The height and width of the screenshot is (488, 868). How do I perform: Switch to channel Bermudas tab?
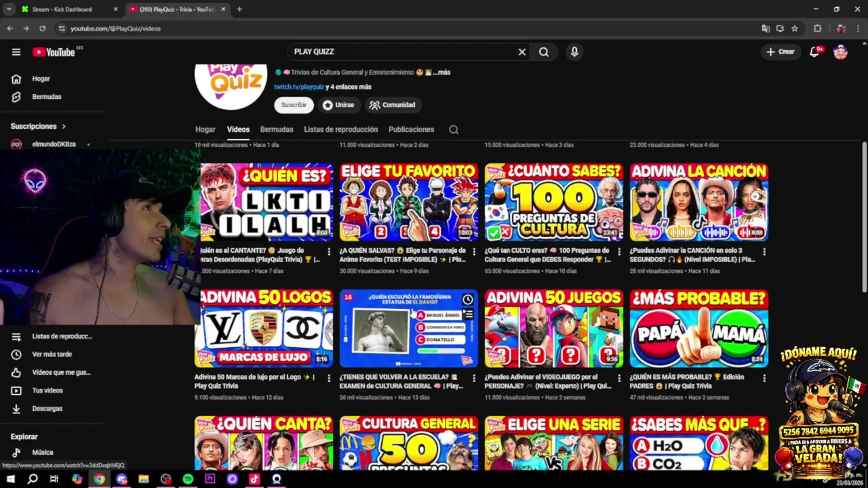tap(277, 129)
